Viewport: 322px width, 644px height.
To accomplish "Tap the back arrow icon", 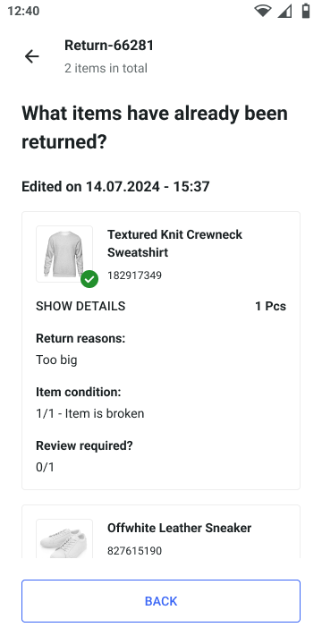I will [31, 56].
